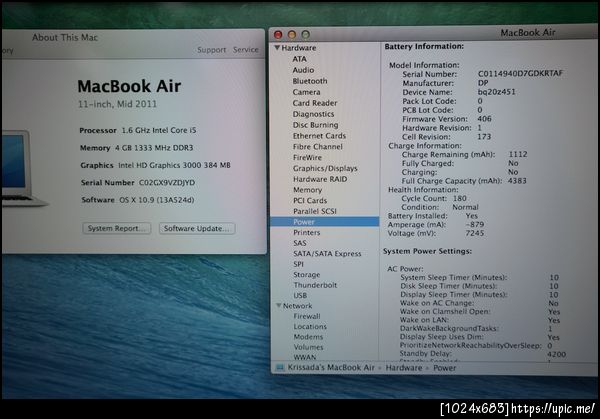Click the Cycle Count value 180
The image size is (600, 419).
(460, 198)
